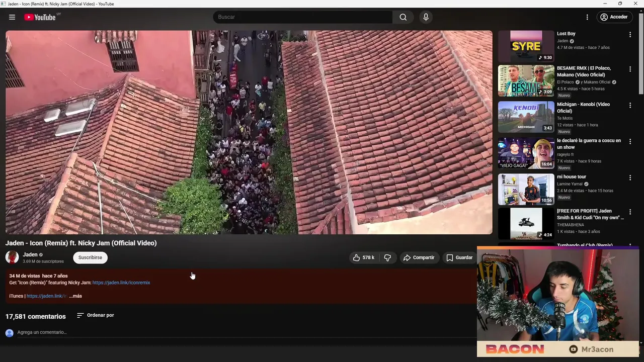Open Jaden channel avatar
This screenshot has width=644, height=362.
pos(12,257)
